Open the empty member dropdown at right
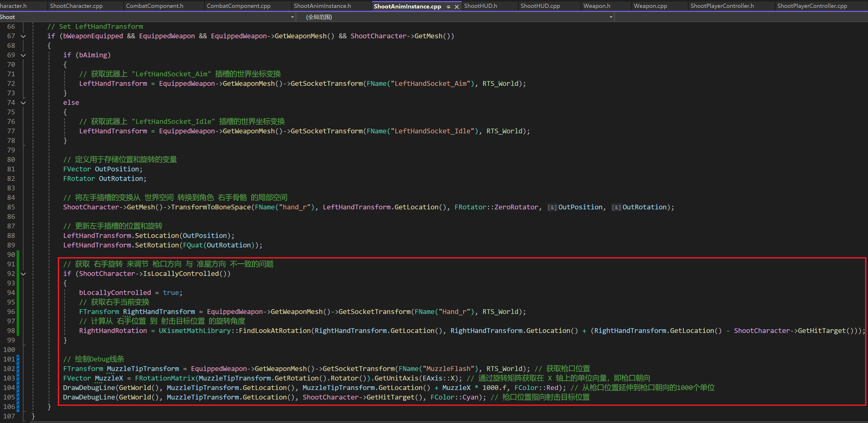The image size is (868, 423). point(741,17)
